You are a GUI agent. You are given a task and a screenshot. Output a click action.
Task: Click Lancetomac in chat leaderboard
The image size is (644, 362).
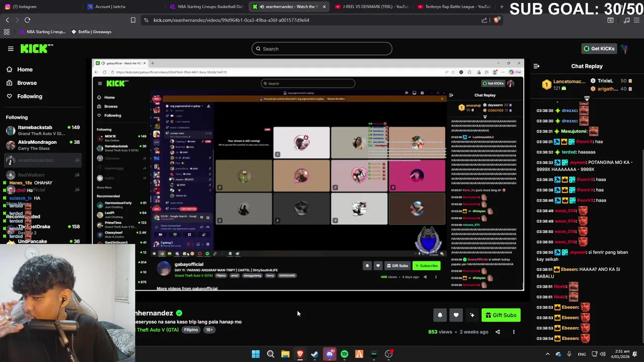tap(569, 81)
